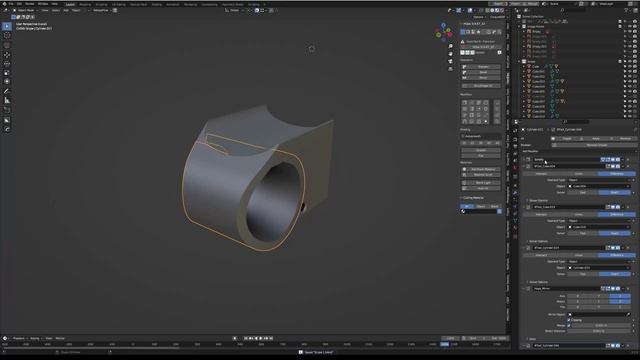Screen dimensions: 640x360
Task: Open Operand Type dropdown of first boolean
Action: click(x=599, y=180)
